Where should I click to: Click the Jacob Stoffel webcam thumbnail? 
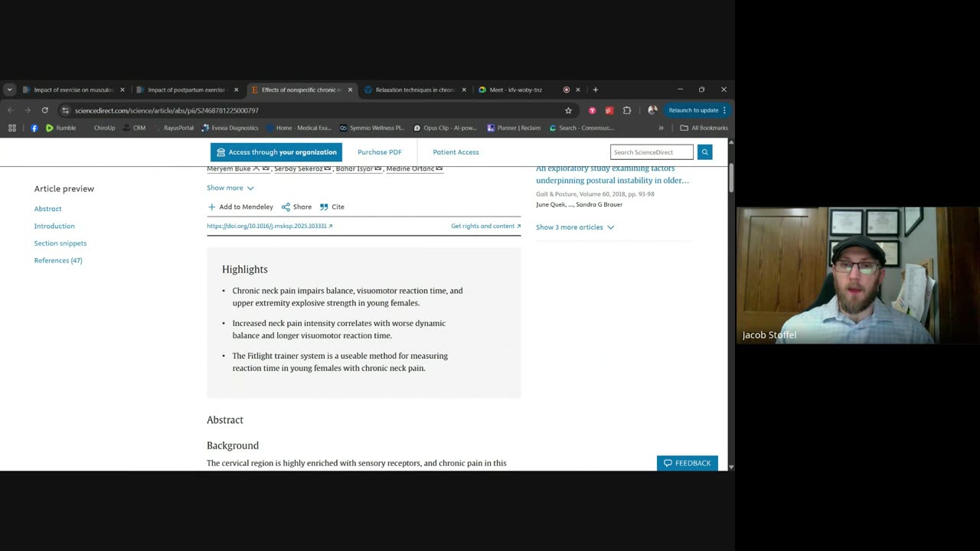pyautogui.click(x=858, y=275)
